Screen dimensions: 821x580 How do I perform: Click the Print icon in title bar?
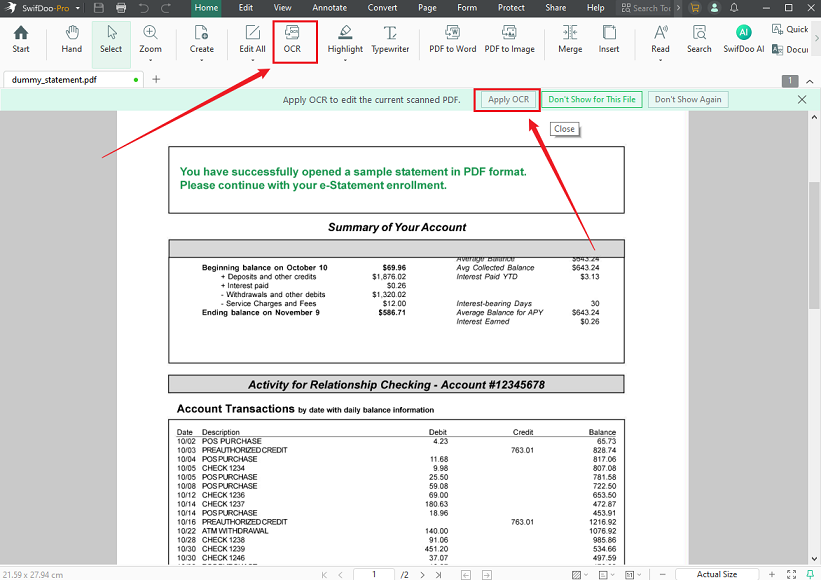(x=121, y=8)
